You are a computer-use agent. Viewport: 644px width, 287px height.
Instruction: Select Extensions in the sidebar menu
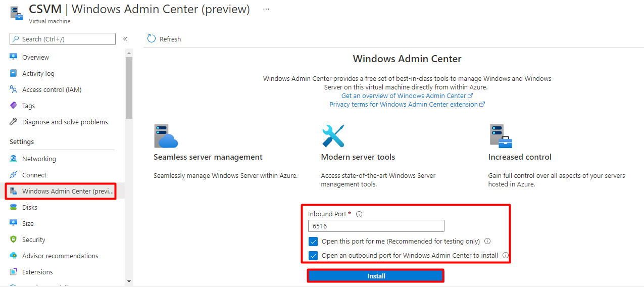(x=37, y=272)
